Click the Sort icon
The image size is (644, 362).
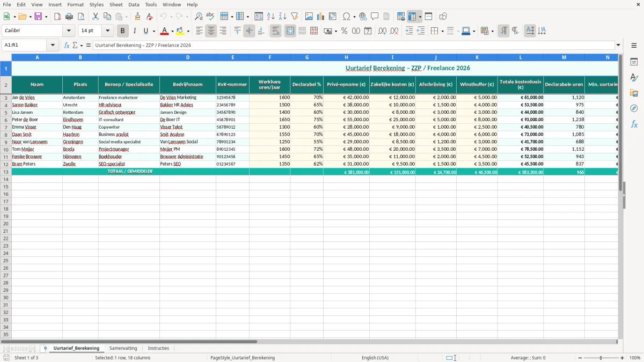pyautogui.click(x=259, y=17)
